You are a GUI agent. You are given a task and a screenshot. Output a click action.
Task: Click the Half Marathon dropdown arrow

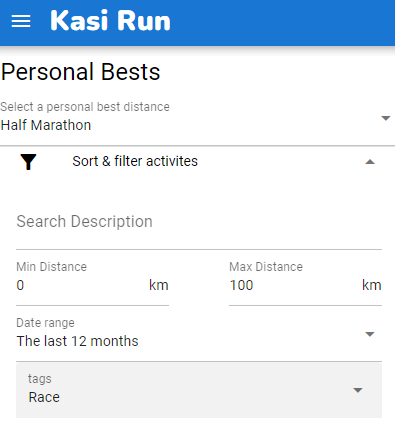tap(386, 118)
